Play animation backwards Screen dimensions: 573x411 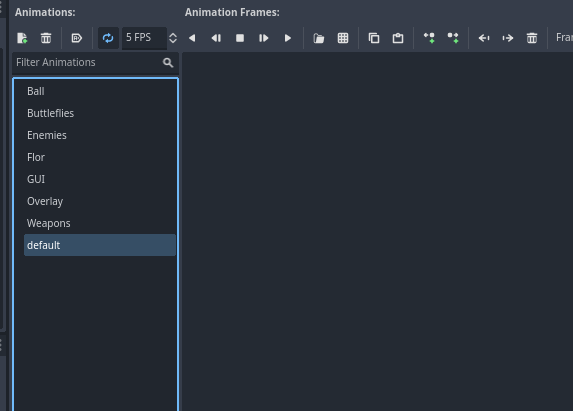192,38
